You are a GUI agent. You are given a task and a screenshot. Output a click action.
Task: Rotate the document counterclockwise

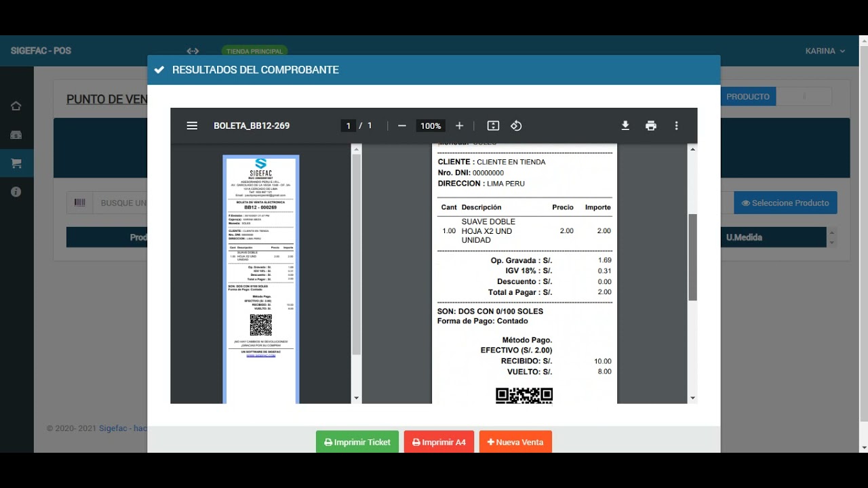(516, 125)
